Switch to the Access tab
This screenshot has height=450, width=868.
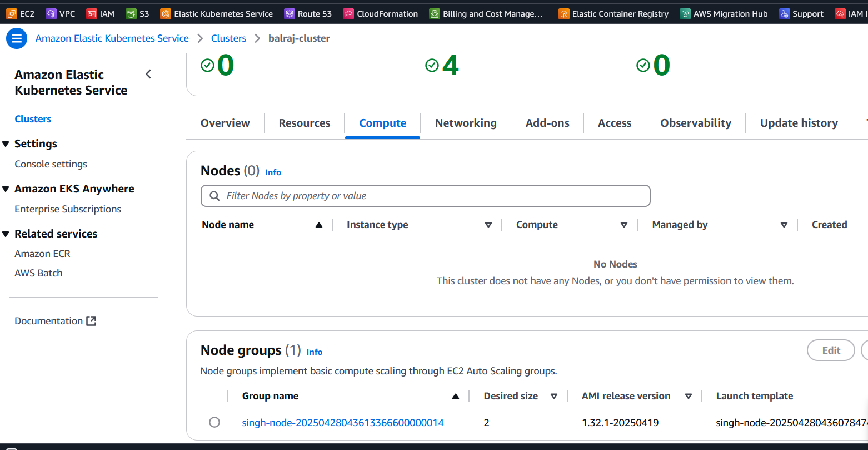(x=615, y=123)
